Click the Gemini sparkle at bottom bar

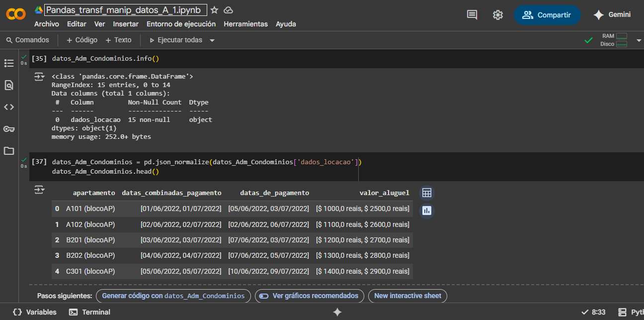click(337, 312)
